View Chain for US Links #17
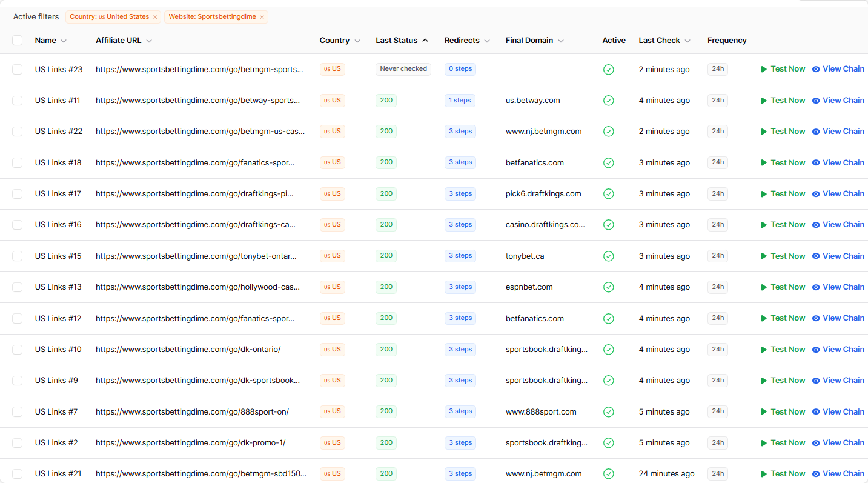The width and height of the screenshot is (868, 483). click(x=838, y=194)
